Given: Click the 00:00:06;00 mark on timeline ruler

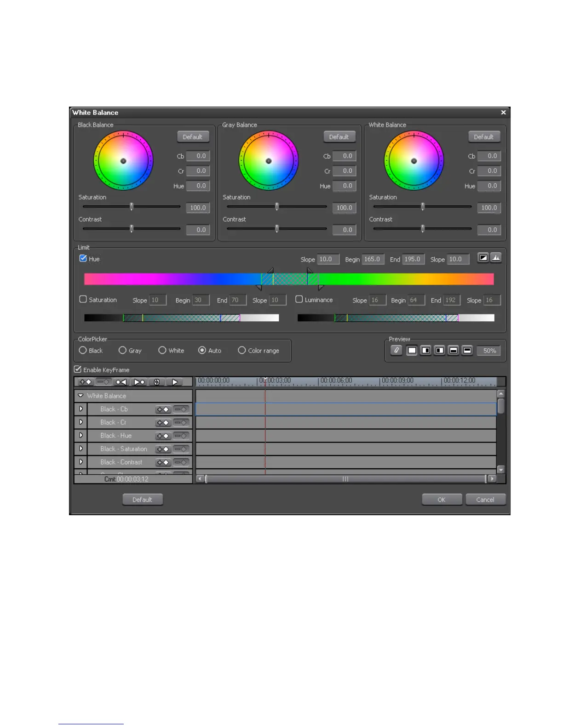Looking at the screenshot, I should click(x=337, y=381).
